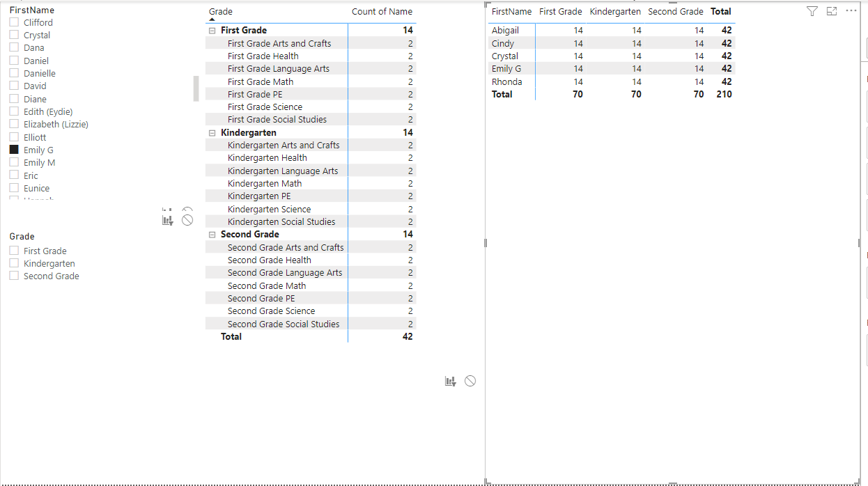868x486 pixels.
Task: Collapse the First Grade matrix group
Action: (212, 31)
